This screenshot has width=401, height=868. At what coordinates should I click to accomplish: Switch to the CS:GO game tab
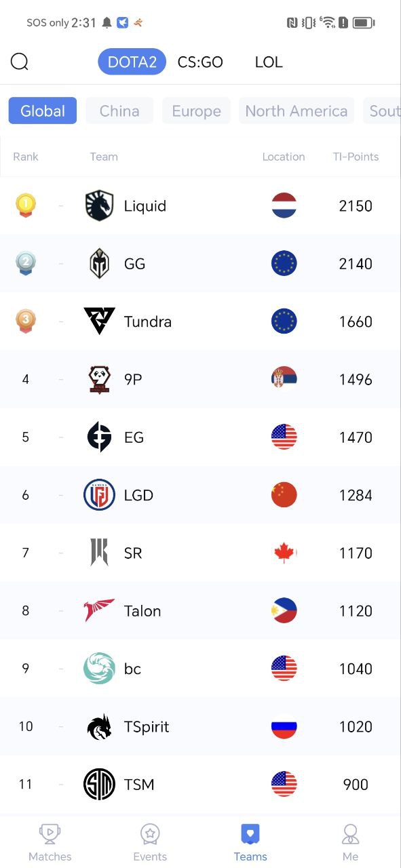pos(200,62)
